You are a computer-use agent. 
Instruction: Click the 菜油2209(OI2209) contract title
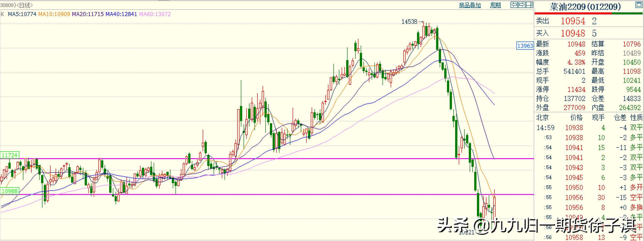(585, 7)
